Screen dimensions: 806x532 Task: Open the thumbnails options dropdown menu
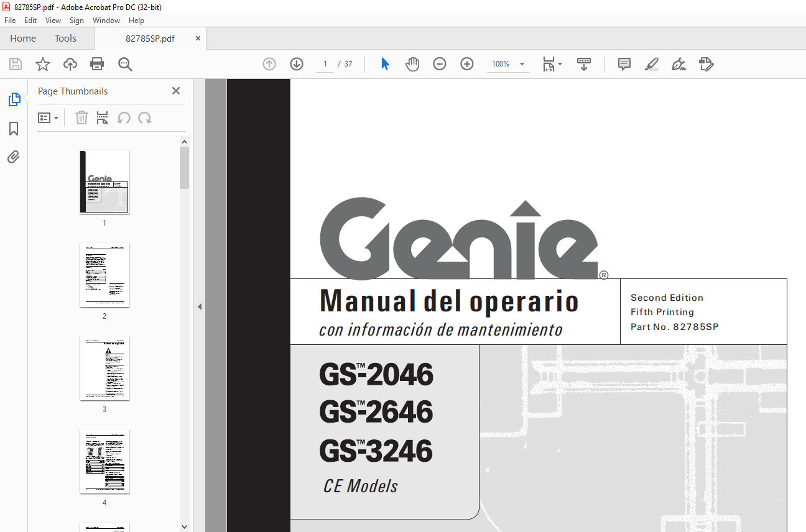point(49,117)
